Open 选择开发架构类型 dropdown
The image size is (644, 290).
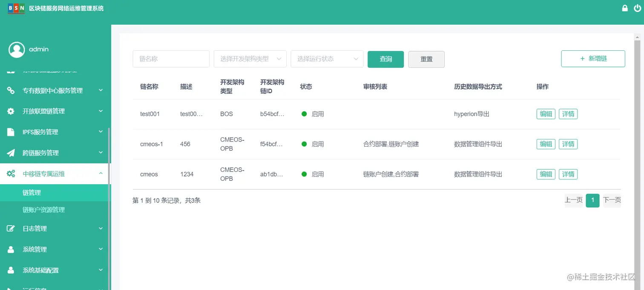[x=250, y=59]
